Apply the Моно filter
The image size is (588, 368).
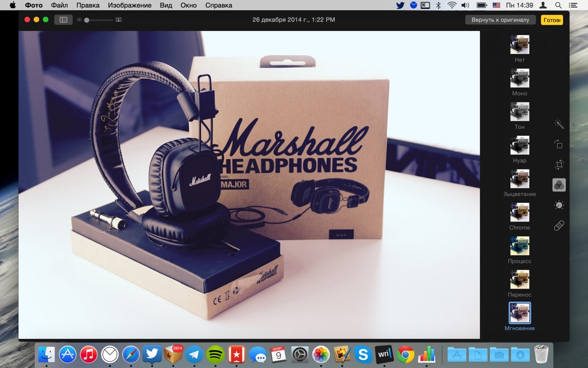519,78
